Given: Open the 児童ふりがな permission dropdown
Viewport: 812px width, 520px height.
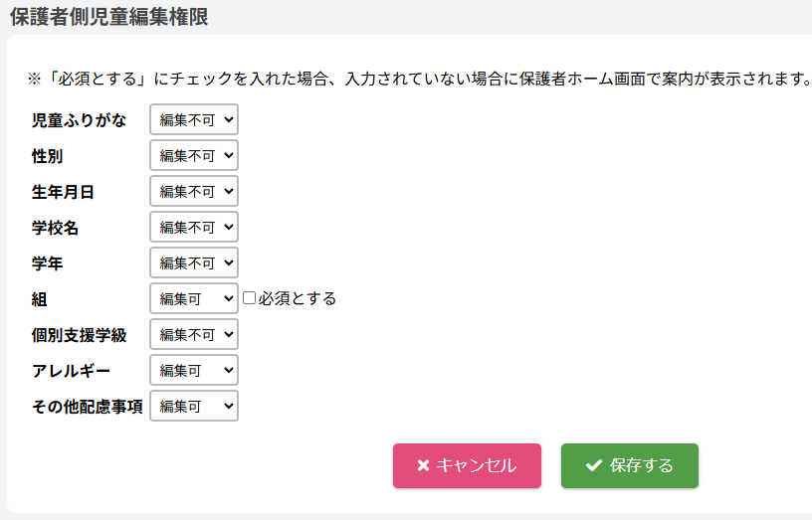Looking at the screenshot, I should click(194, 120).
